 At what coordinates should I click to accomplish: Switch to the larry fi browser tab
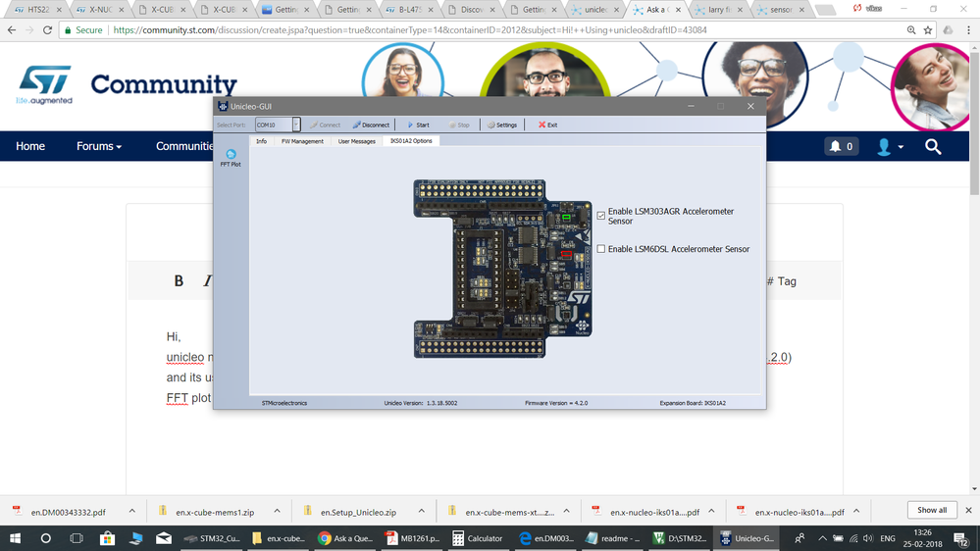tap(719, 10)
